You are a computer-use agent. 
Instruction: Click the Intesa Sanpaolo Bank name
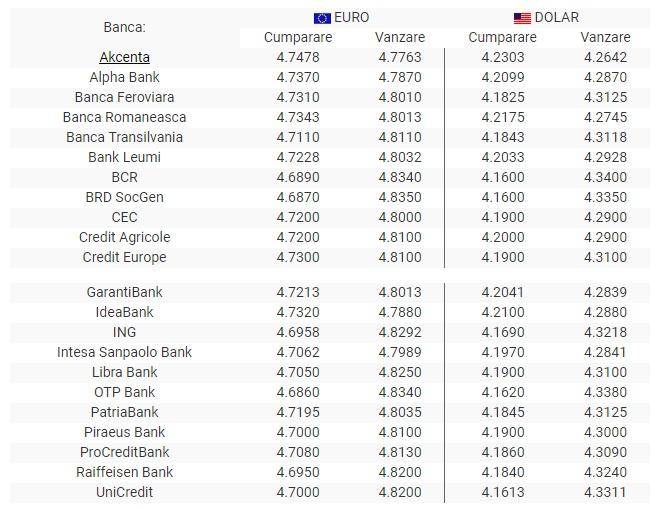(x=125, y=352)
